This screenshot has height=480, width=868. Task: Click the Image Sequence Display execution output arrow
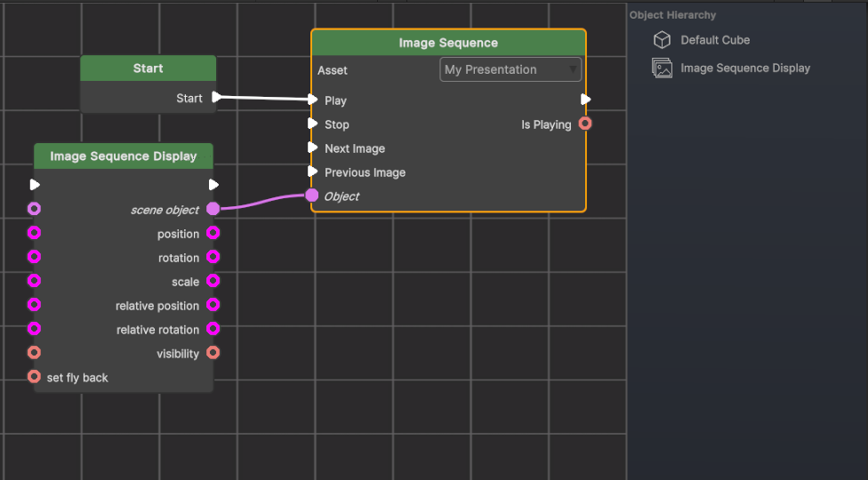pyautogui.click(x=213, y=184)
